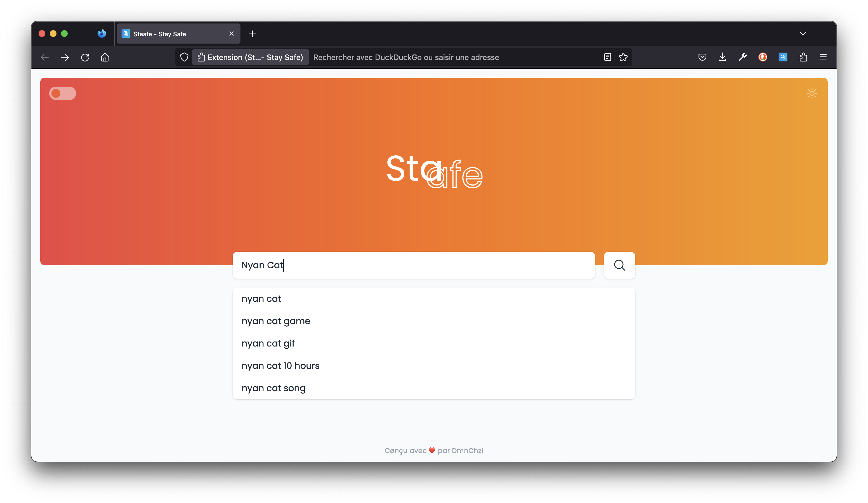868x503 pixels.
Task: Open the Extensions puzzle-piece menu
Action: 803,57
